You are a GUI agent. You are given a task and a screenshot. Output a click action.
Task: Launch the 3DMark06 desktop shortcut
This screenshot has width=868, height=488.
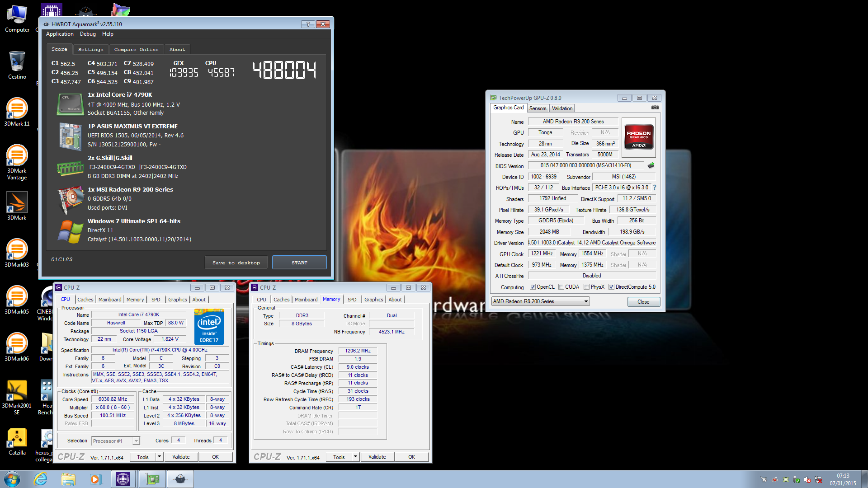pos(17,347)
